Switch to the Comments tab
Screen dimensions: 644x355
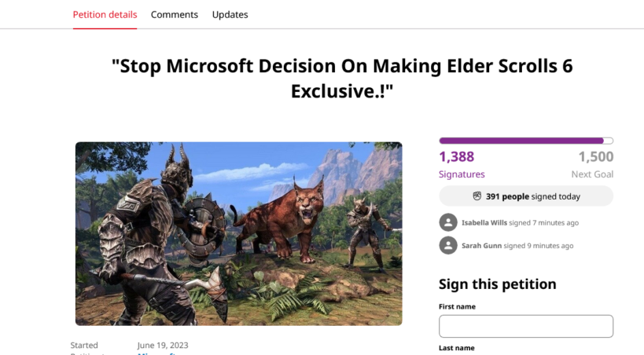(x=174, y=15)
